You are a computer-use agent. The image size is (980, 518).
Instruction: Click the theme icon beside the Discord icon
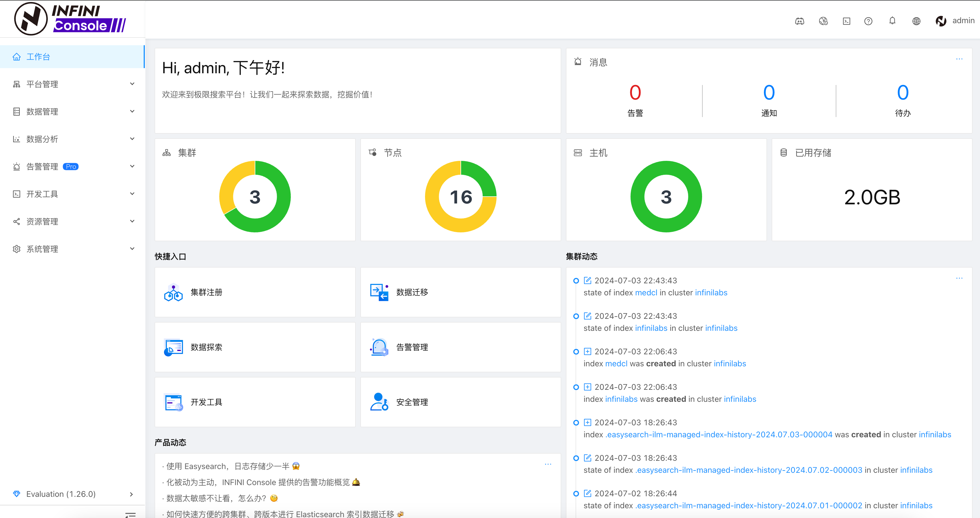click(823, 21)
